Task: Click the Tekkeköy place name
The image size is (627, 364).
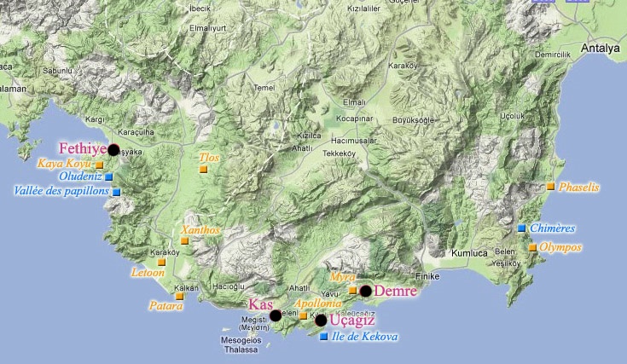Action: point(340,153)
